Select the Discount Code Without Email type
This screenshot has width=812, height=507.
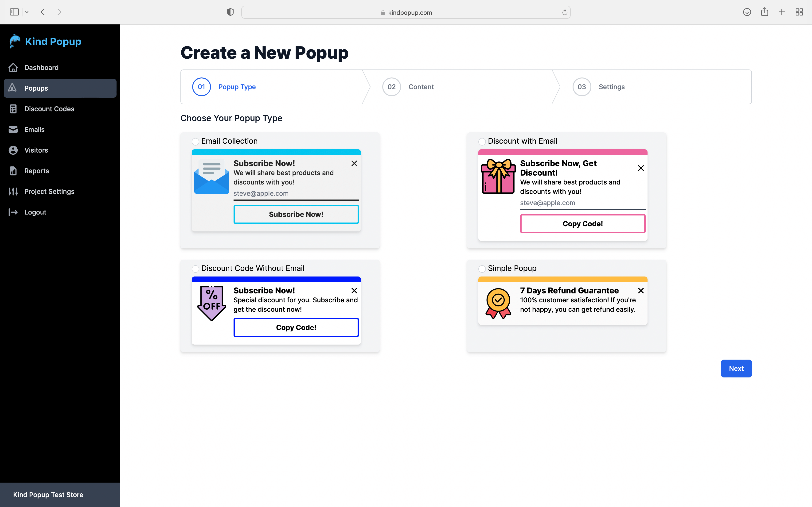tap(195, 268)
